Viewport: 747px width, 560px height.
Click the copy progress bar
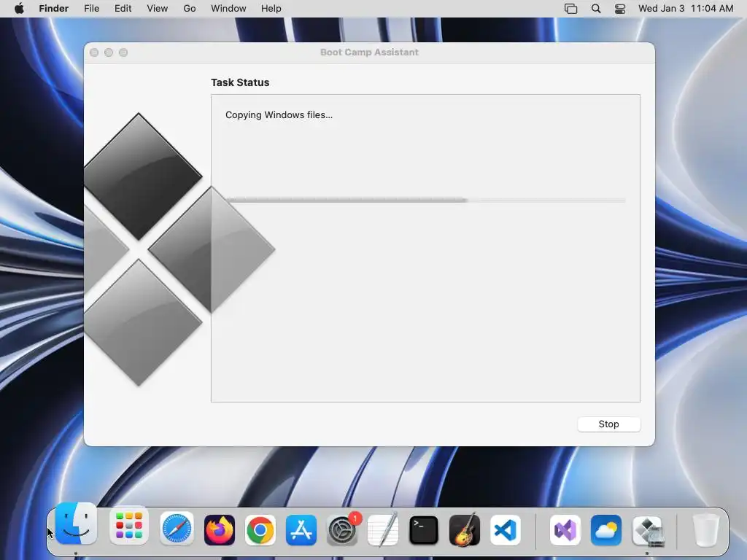(426, 201)
